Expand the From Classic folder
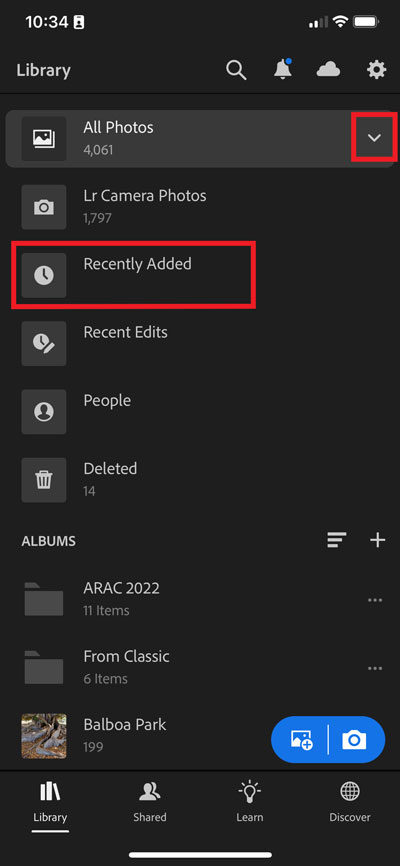This screenshot has height=866, width=400. tap(200, 667)
